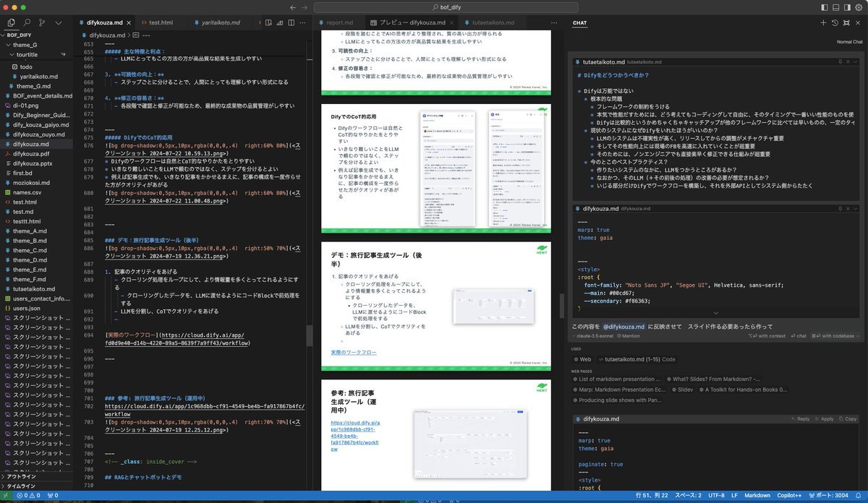Click 実際のワークフロー link in the preview
The width and height of the screenshot is (868, 503).
point(354,352)
